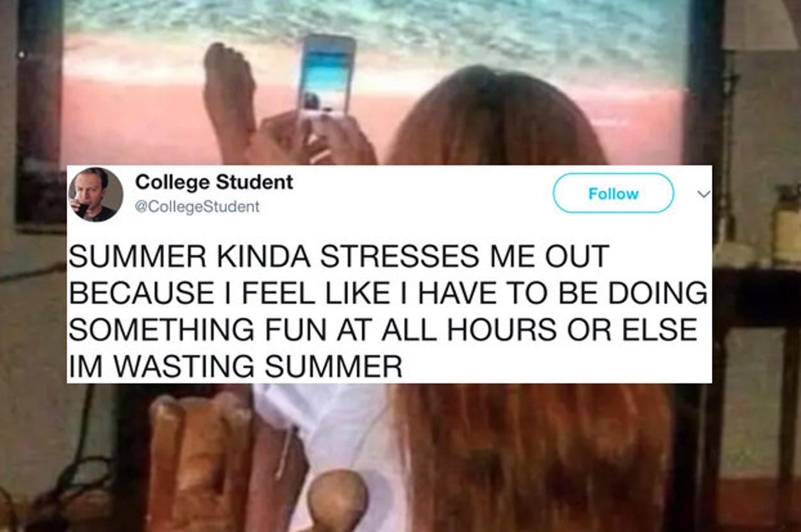Click the glass jar on the side table
Screen dimensions: 801x532
click(x=788, y=224)
